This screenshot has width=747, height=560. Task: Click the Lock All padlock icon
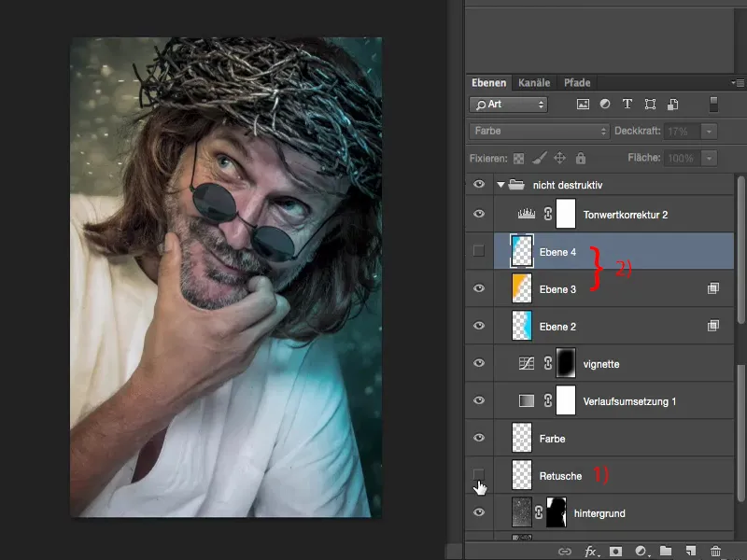[582, 158]
